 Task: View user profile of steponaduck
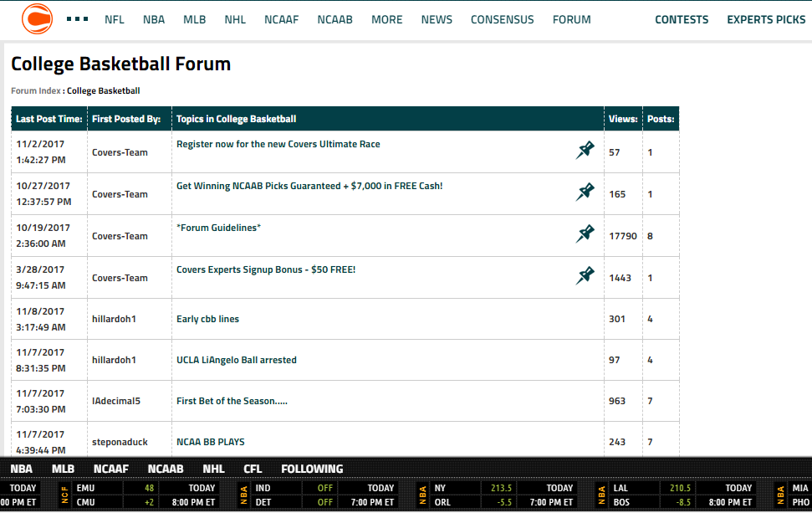120,442
